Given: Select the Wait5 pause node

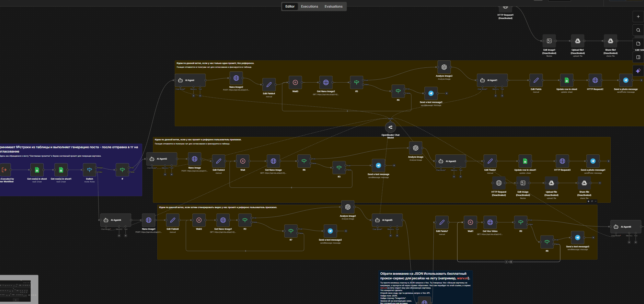Looking at the screenshot, I should coord(295,82).
